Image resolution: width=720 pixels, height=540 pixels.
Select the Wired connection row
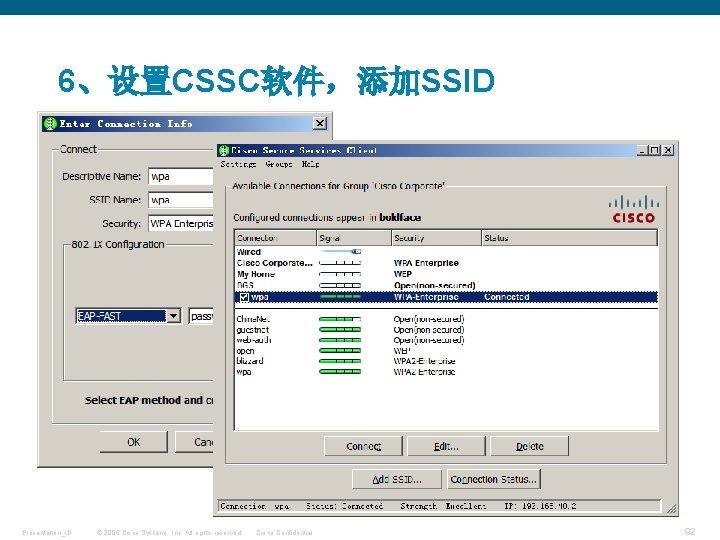tap(446, 252)
